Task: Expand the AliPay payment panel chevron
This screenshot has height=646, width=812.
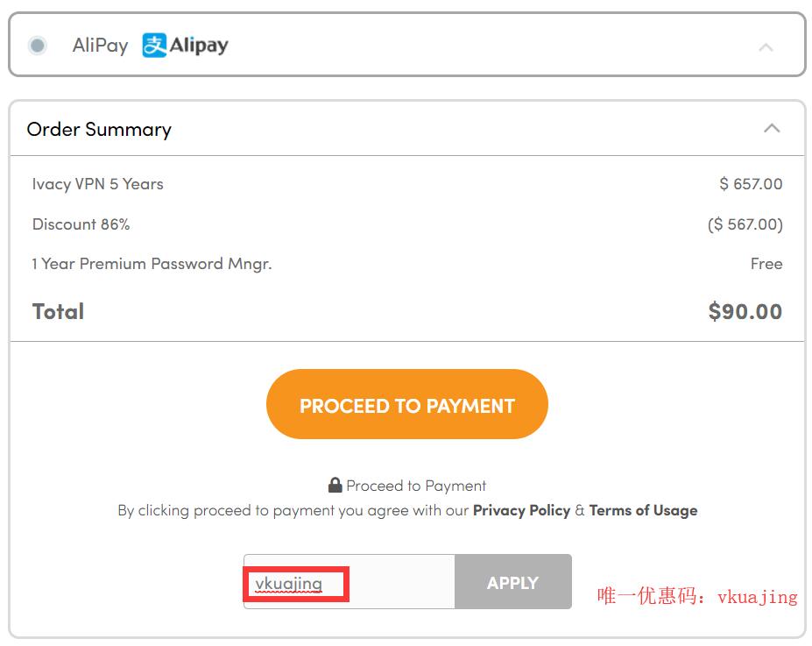Action: (x=766, y=47)
